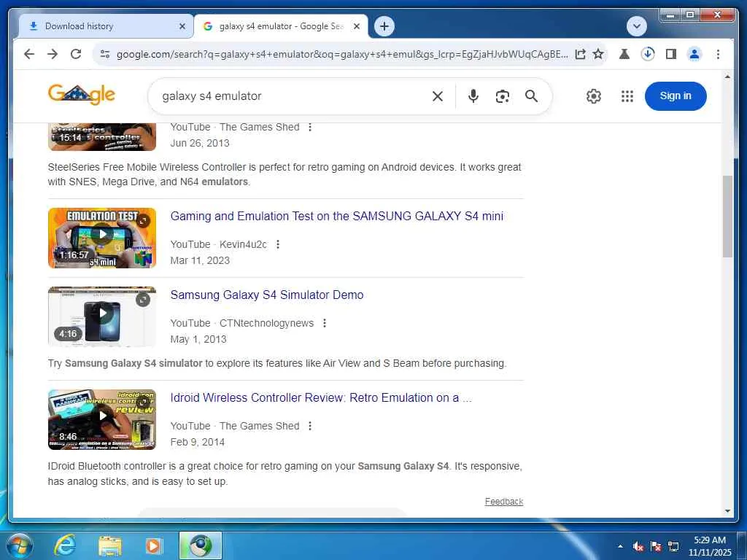The image size is (747, 560).
Task: Go back to the previous page
Action: [x=29, y=54]
